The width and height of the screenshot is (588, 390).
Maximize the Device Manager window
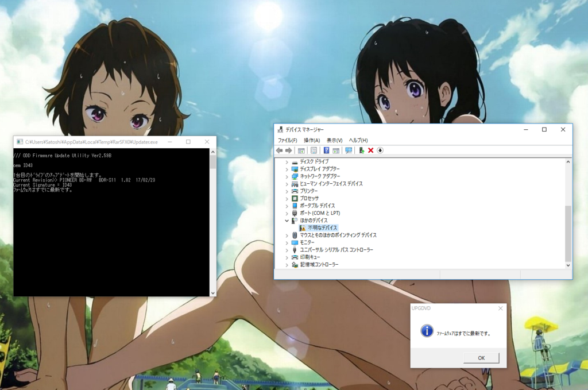point(544,130)
